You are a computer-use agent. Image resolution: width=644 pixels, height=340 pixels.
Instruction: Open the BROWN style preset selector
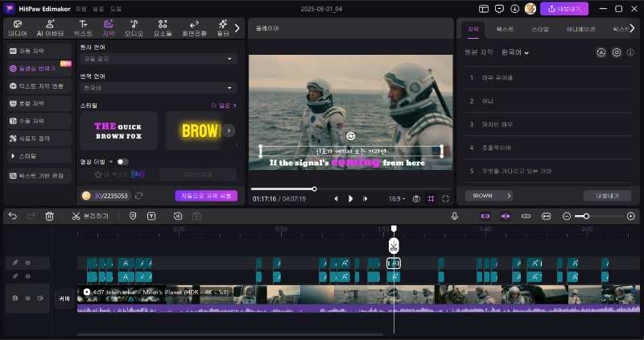tap(489, 196)
